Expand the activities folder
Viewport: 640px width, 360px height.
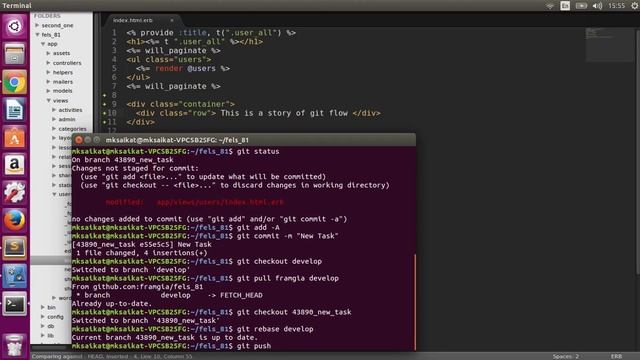[x=54, y=110]
